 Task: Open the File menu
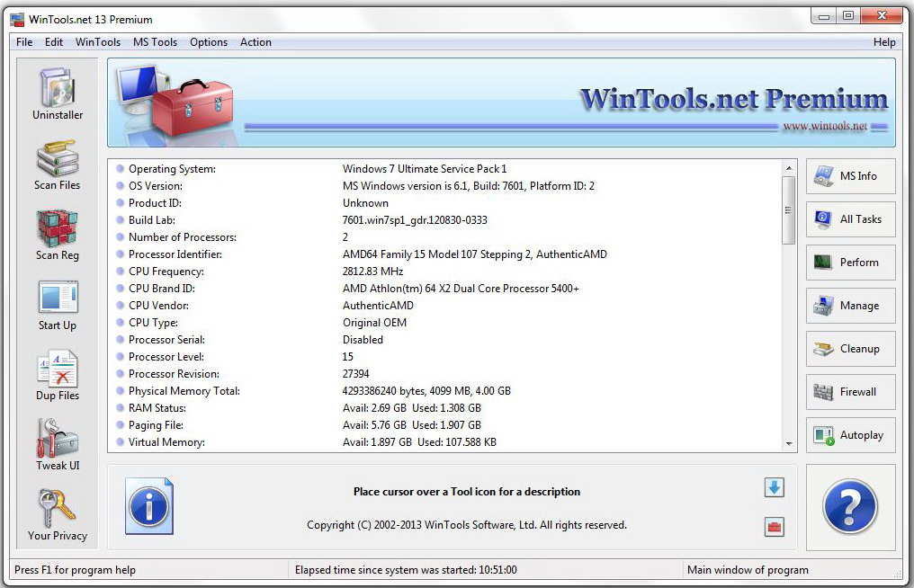coord(24,42)
